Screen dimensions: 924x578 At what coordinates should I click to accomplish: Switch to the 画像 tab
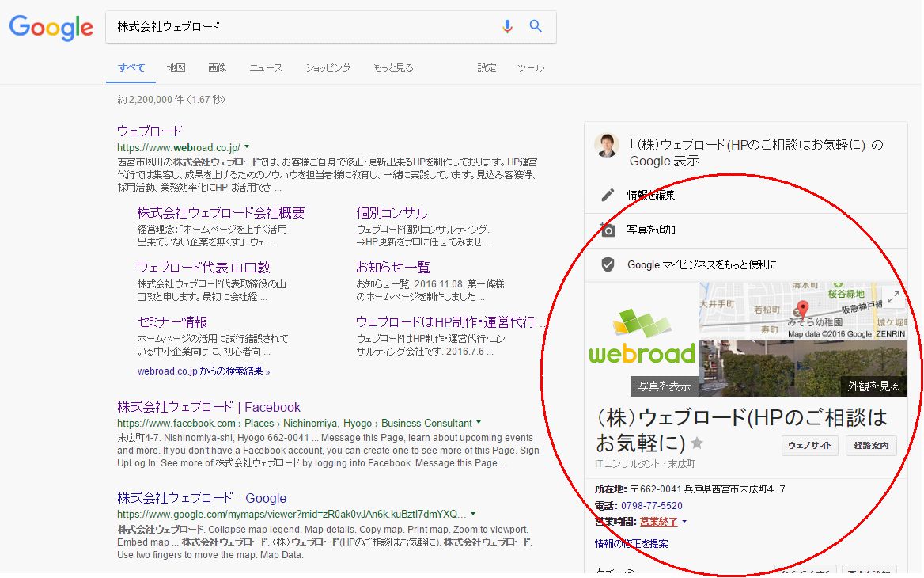217,68
